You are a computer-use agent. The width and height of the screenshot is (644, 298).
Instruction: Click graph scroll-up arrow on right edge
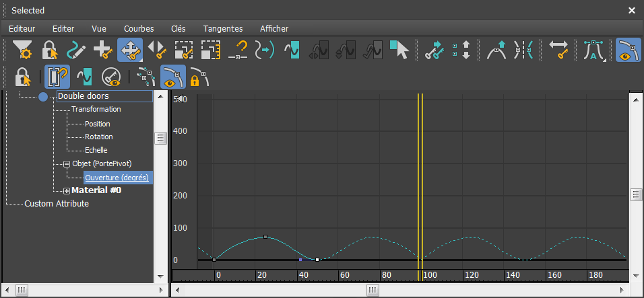pyautogui.click(x=636, y=100)
